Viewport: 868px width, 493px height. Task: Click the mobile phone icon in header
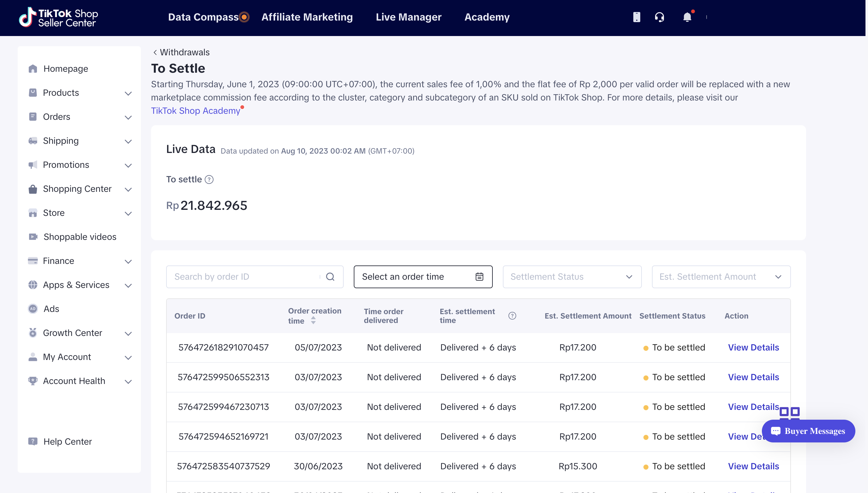[x=636, y=17]
